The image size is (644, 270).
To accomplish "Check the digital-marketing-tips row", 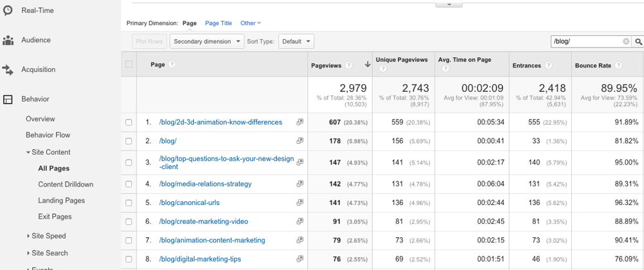I will point(129,259).
